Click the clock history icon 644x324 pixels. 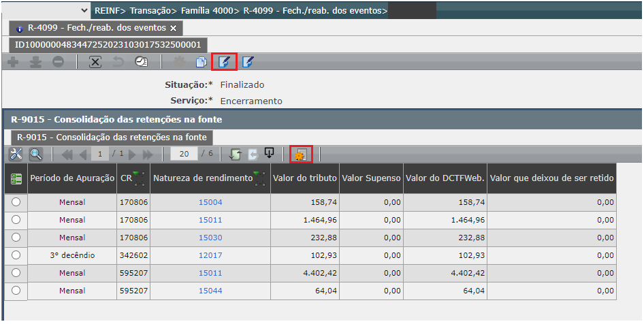tap(140, 62)
